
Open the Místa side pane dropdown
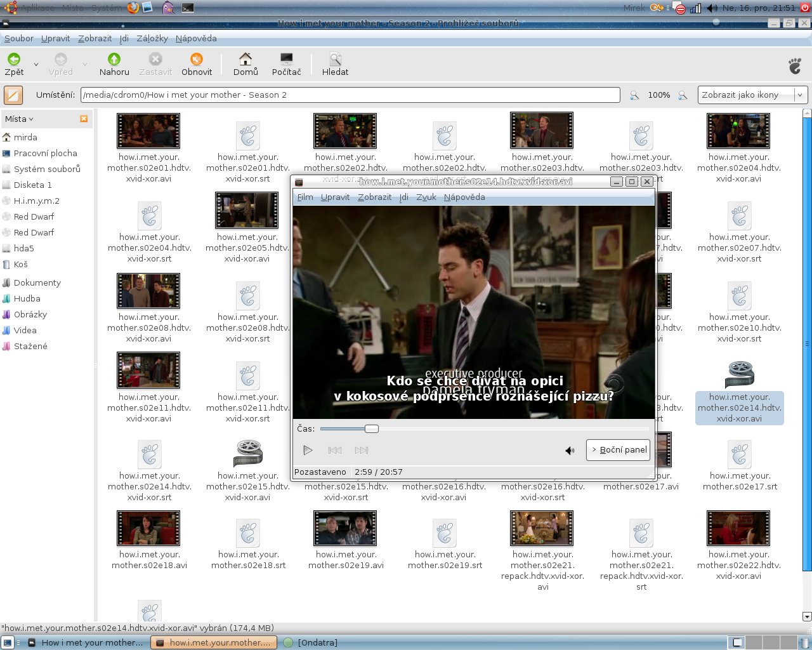(19, 119)
